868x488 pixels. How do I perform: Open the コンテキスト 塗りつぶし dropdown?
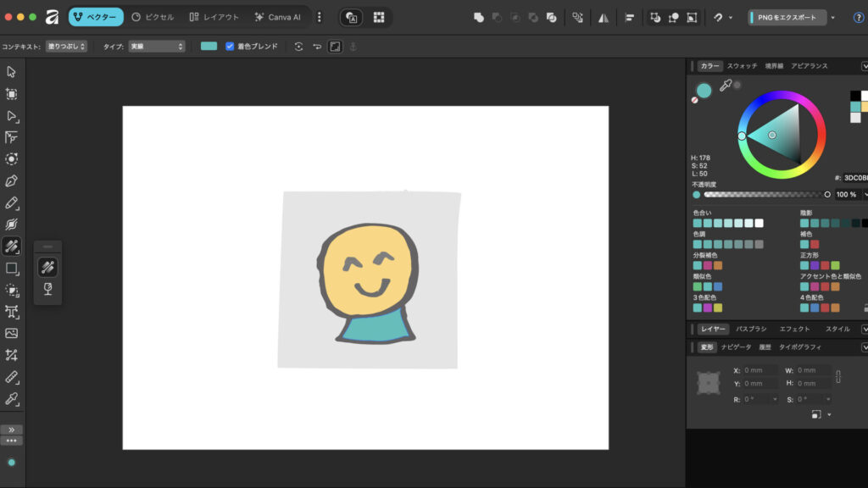click(66, 46)
